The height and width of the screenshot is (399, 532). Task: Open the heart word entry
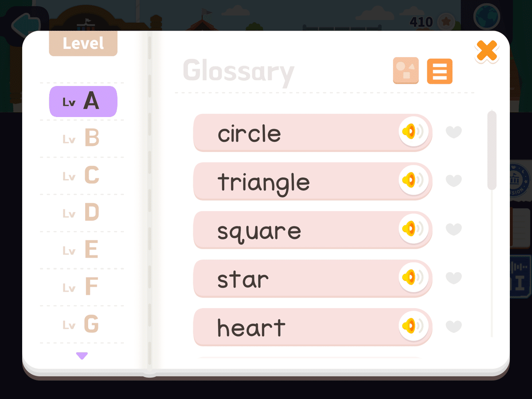pyautogui.click(x=313, y=328)
